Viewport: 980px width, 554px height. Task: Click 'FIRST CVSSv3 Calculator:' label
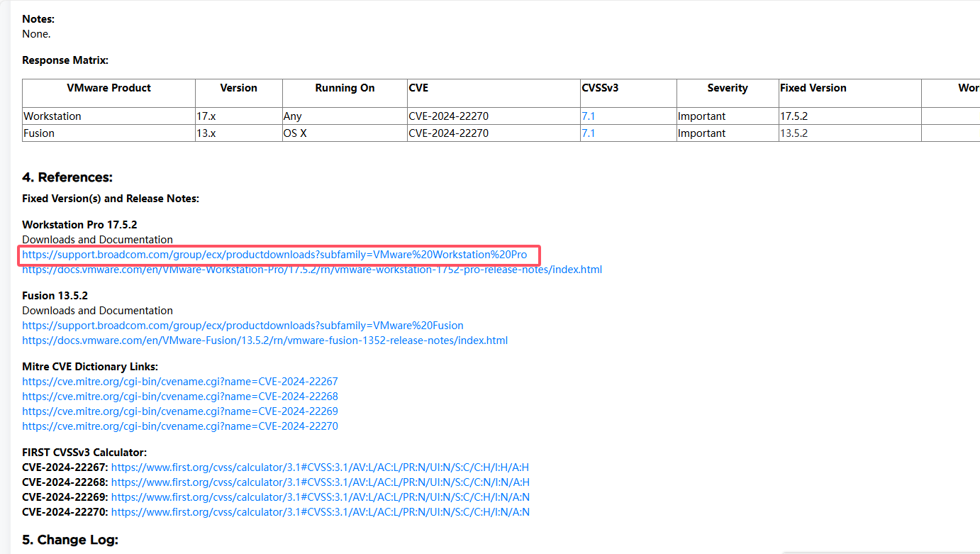point(84,453)
